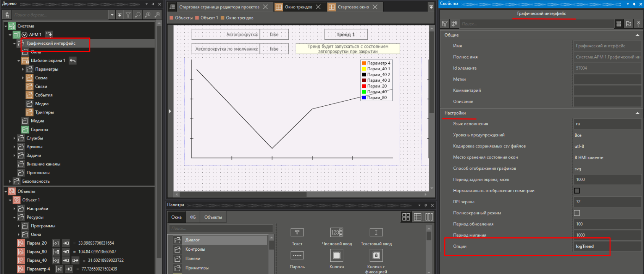The width and height of the screenshot is (644, 274).
Task: Click the key icon in the properties toolbar
Action: (x=638, y=24)
